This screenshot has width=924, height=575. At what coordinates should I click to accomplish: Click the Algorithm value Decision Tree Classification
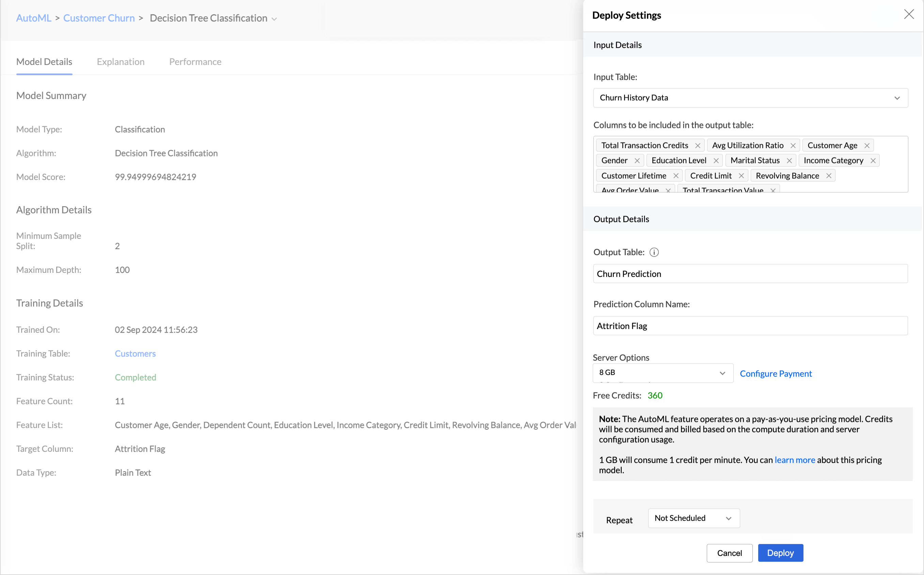tap(166, 153)
